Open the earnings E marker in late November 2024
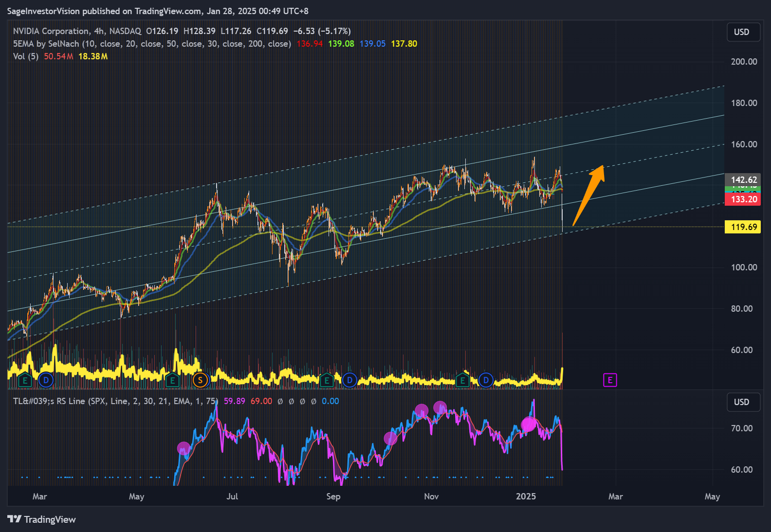This screenshot has height=532, width=771. pos(462,380)
